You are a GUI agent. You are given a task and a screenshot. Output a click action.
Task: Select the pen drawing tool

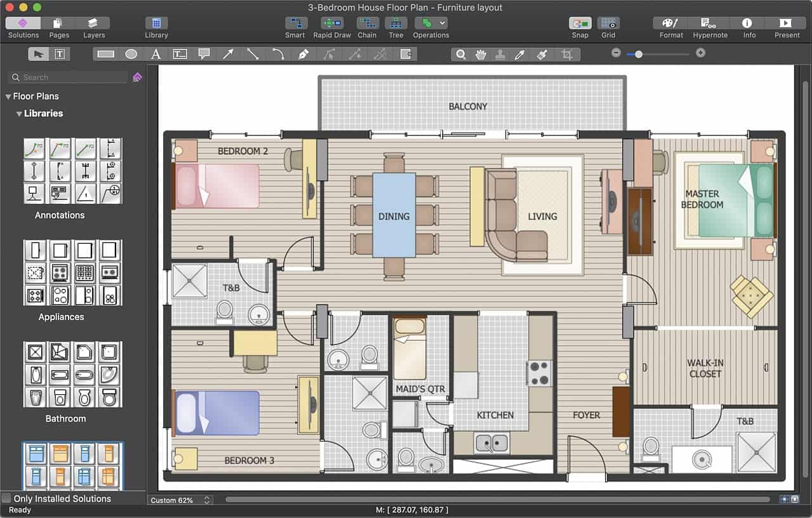pos(303,55)
